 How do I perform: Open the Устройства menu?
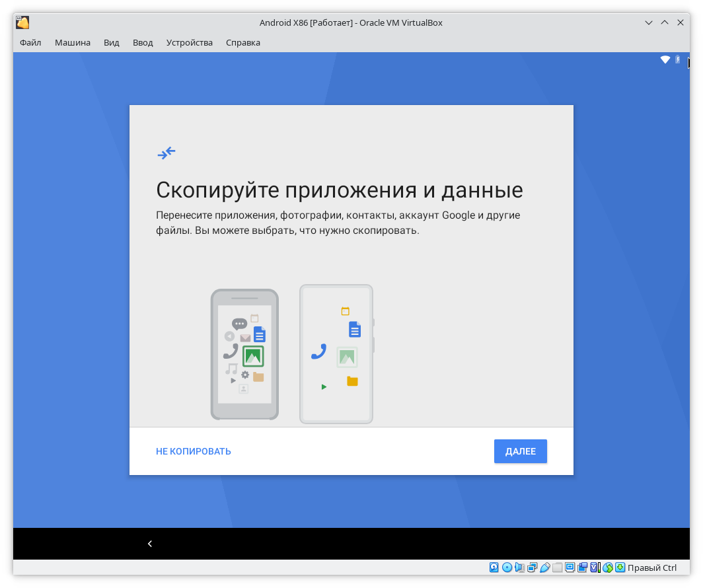click(x=190, y=42)
